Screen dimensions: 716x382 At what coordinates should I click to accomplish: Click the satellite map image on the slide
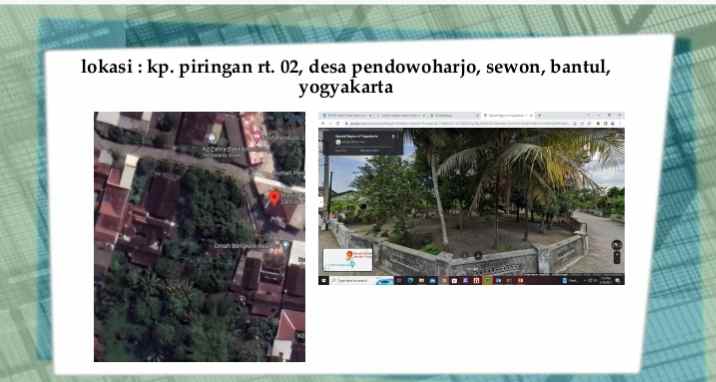pos(200,237)
